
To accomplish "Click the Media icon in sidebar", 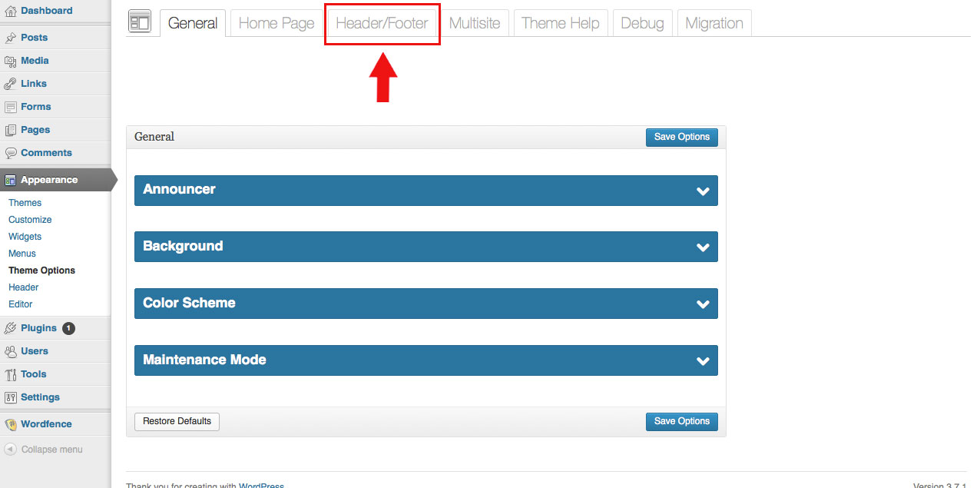I will [x=11, y=61].
